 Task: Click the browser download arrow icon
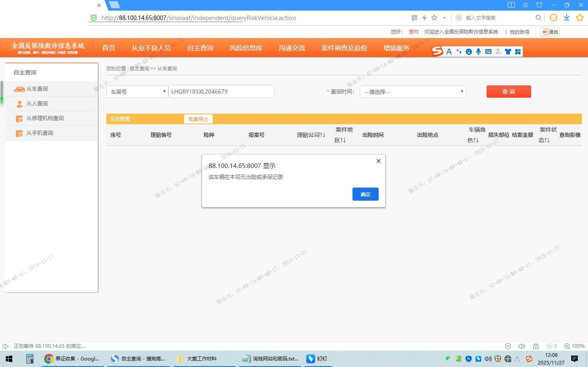click(567, 18)
